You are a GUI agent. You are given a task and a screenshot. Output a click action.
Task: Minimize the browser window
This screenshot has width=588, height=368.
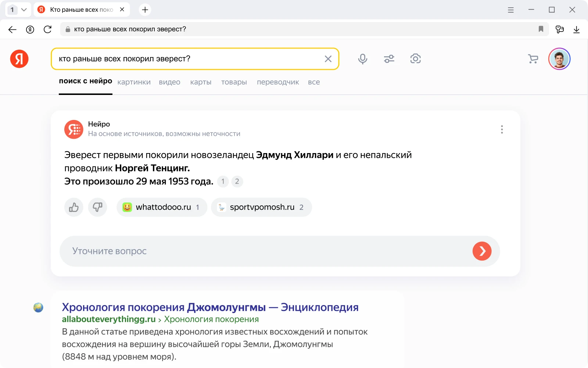531,10
